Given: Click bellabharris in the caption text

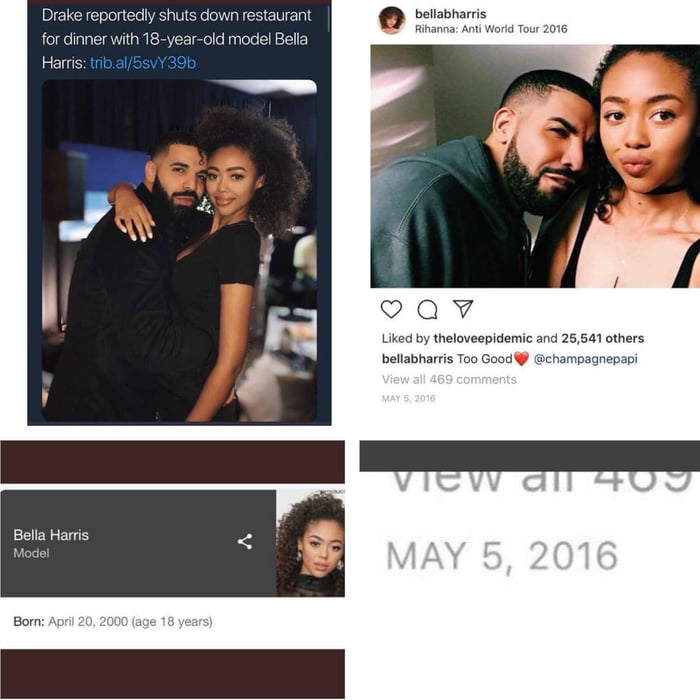Looking at the screenshot, I should (x=417, y=359).
